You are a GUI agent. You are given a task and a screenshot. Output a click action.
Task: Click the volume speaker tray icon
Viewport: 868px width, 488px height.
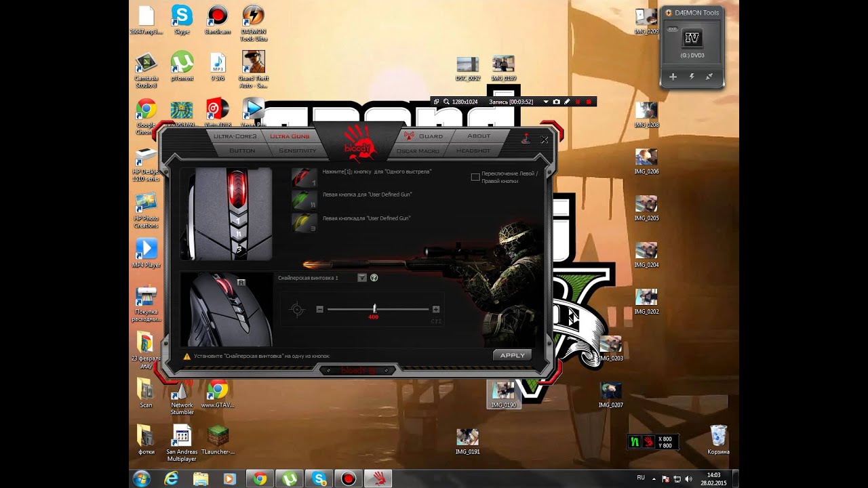(689, 479)
